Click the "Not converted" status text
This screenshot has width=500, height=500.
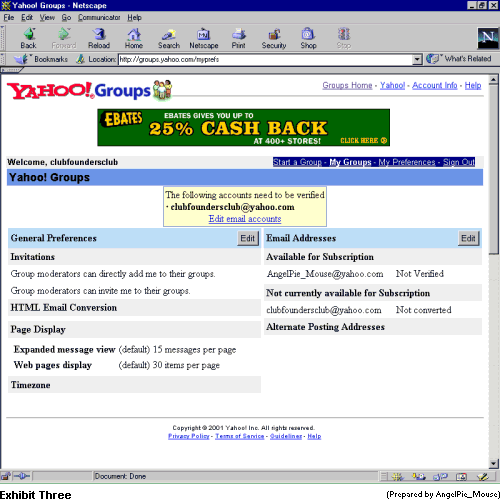[424, 310]
